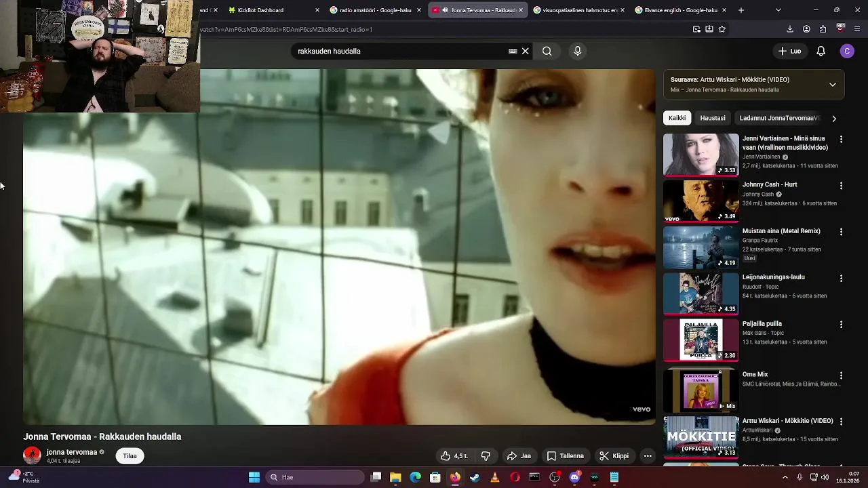The width and height of the screenshot is (868, 488).
Task: Open options menu for Leijonakuningas-laulu
Action: (x=841, y=278)
